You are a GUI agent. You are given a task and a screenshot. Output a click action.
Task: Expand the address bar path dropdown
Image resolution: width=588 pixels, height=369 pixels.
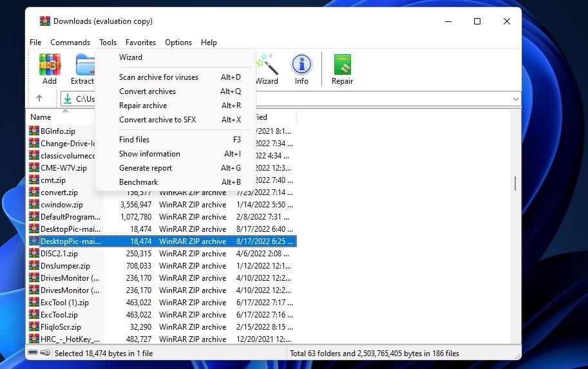(x=516, y=99)
